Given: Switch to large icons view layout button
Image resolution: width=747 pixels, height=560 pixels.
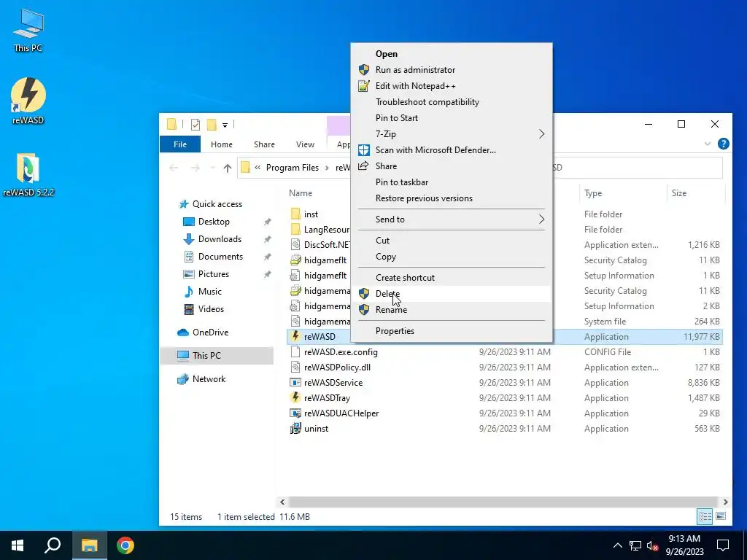Looking at the screenshot, I should pos(721,516).
